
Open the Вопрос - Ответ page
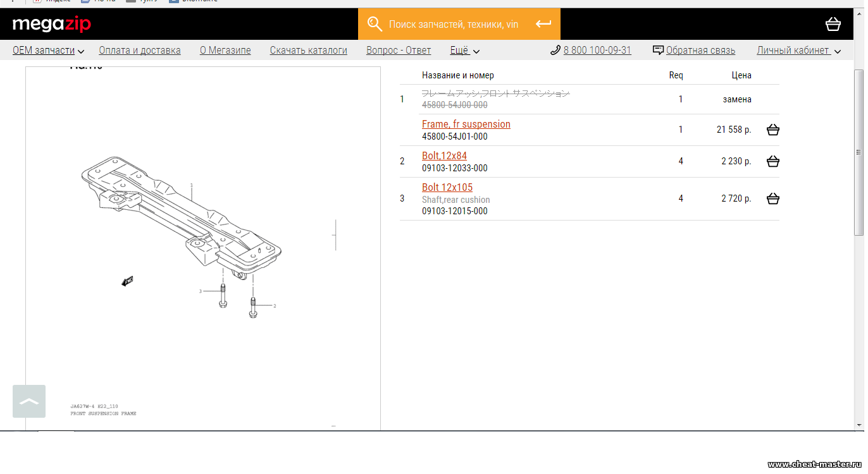pos(399,51)
